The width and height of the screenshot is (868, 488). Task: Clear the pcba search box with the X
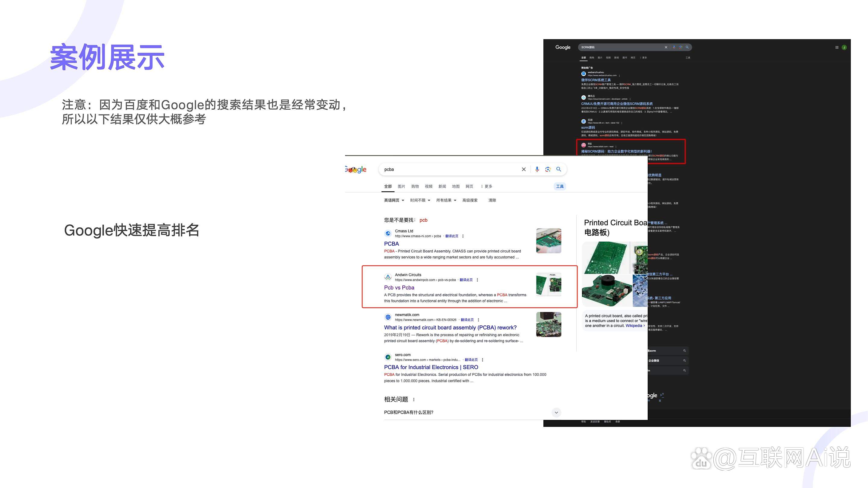point(524,169)
